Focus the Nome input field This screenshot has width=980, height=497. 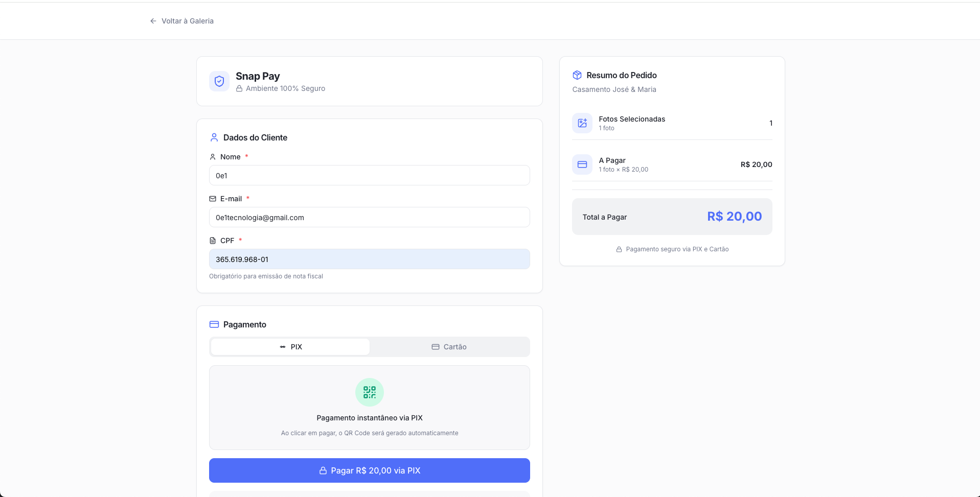click(x=369, y=175)
